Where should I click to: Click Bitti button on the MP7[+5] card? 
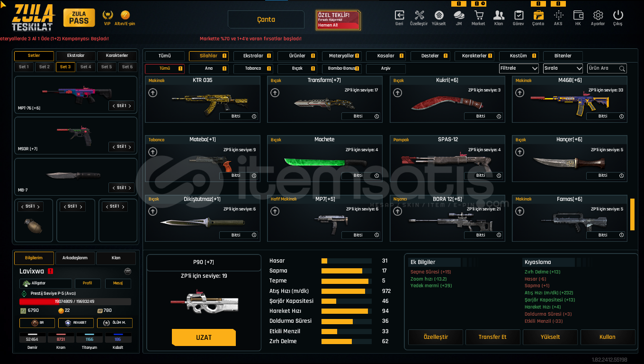point(362,235)
